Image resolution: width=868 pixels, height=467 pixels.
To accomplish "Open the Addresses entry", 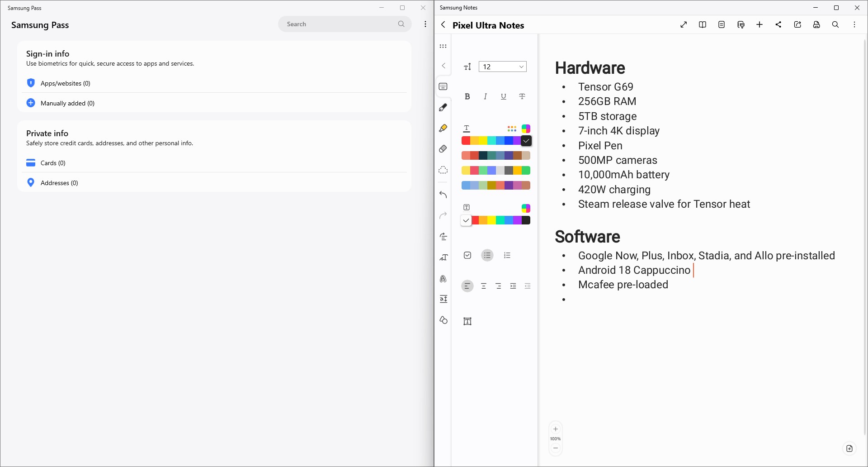I will [59, 183].
